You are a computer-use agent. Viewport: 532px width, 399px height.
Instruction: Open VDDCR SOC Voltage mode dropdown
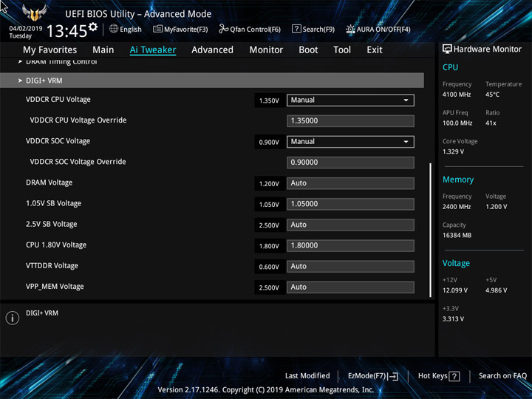click(350, 142)
